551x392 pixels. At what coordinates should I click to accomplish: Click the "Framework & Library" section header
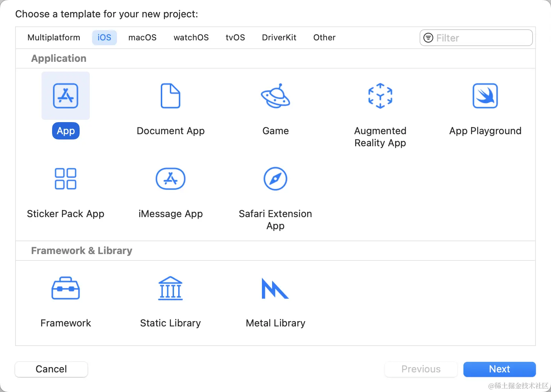82,251
